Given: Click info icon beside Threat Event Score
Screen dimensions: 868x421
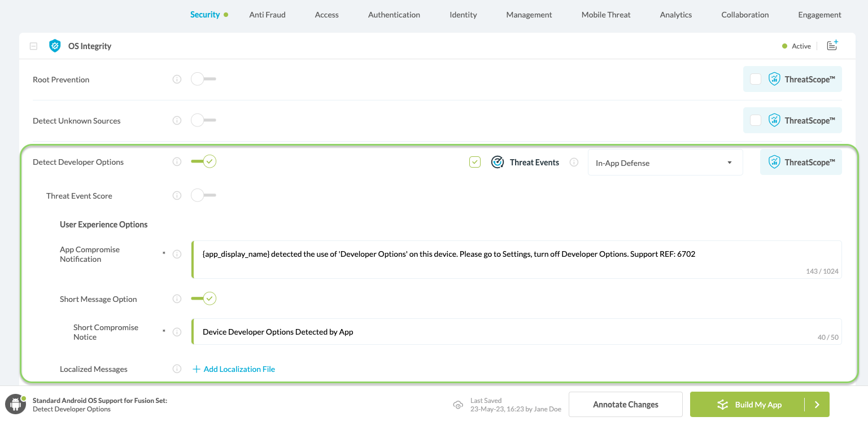Looking at the screenshot, I should coord(177,196).
